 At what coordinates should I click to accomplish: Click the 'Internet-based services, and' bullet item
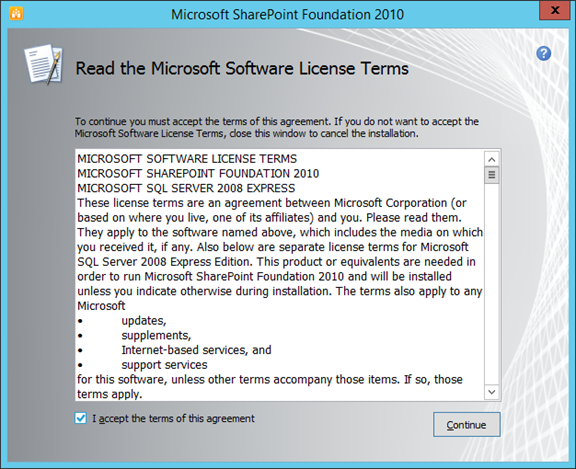pos(197,350)
